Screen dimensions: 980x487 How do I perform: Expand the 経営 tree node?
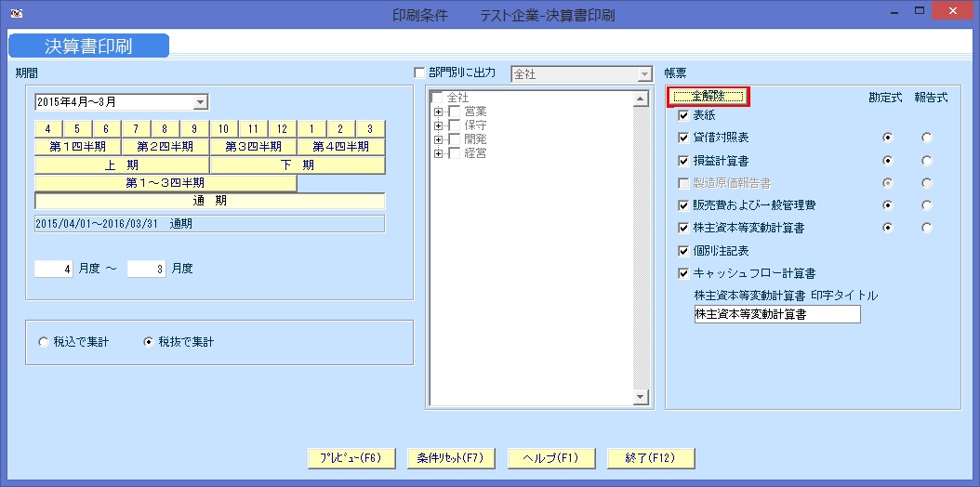(x=438, y=153)
